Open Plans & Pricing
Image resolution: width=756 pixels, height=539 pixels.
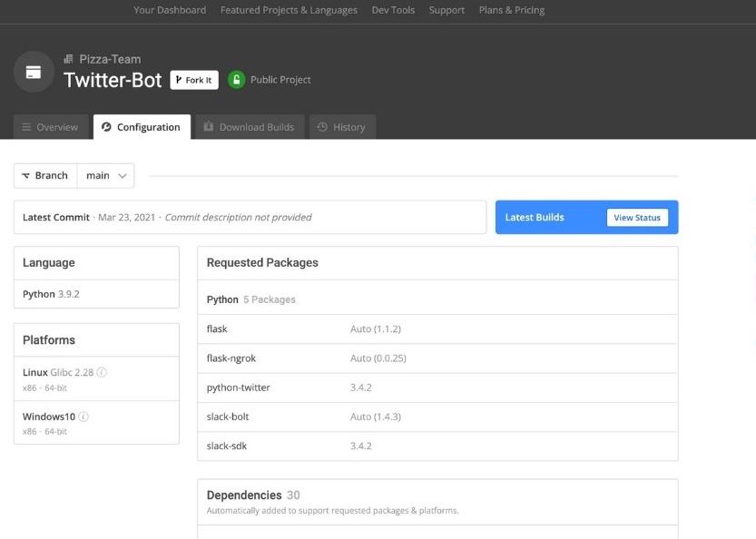(511, 10)
